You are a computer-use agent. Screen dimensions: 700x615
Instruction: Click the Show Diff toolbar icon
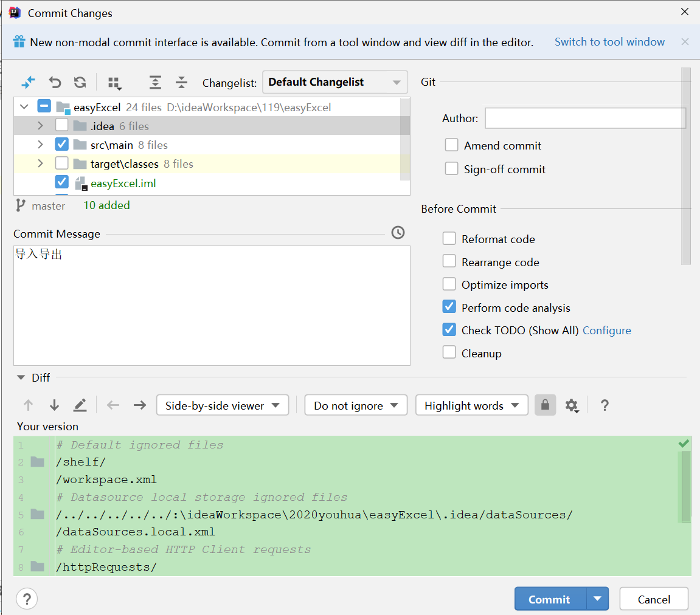pyautogui.click(x=28, y=83)
